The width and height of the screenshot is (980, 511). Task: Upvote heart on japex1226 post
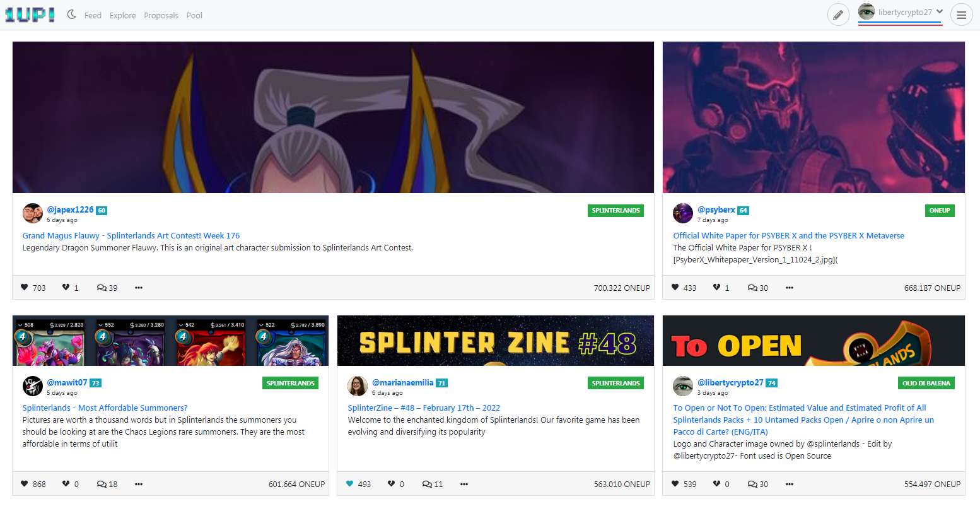(25, 288)
